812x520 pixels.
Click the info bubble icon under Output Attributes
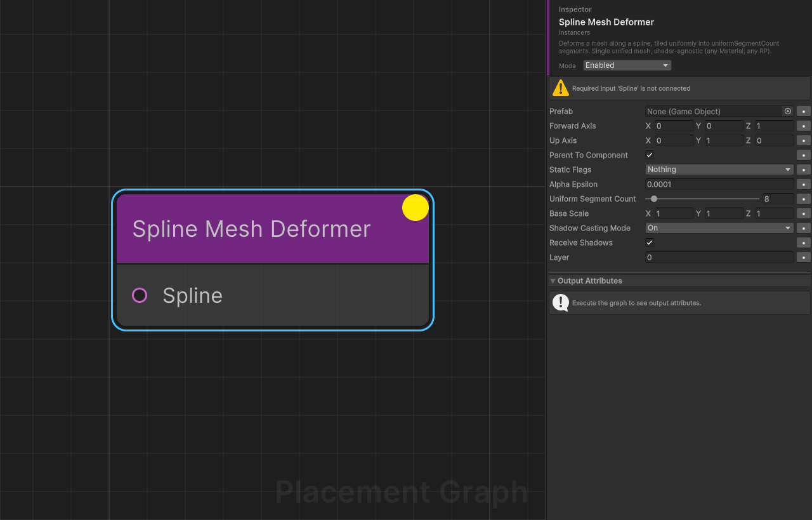pos(560,302)
